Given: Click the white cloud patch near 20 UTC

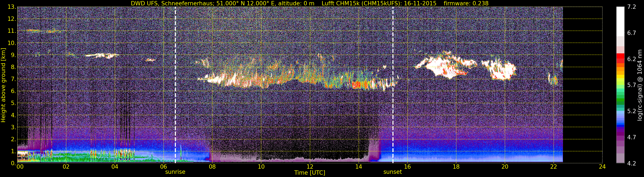Looking at the screenshot, I should click(499, 70).
